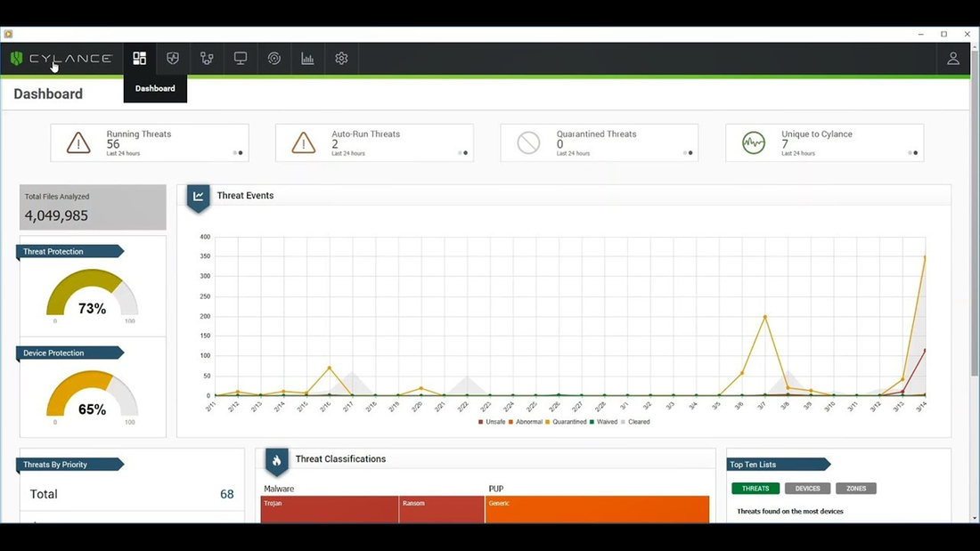Screen dimensions: 980x551
Task: Open the Reports bar-chart nav icon
Action: point(307,59)
